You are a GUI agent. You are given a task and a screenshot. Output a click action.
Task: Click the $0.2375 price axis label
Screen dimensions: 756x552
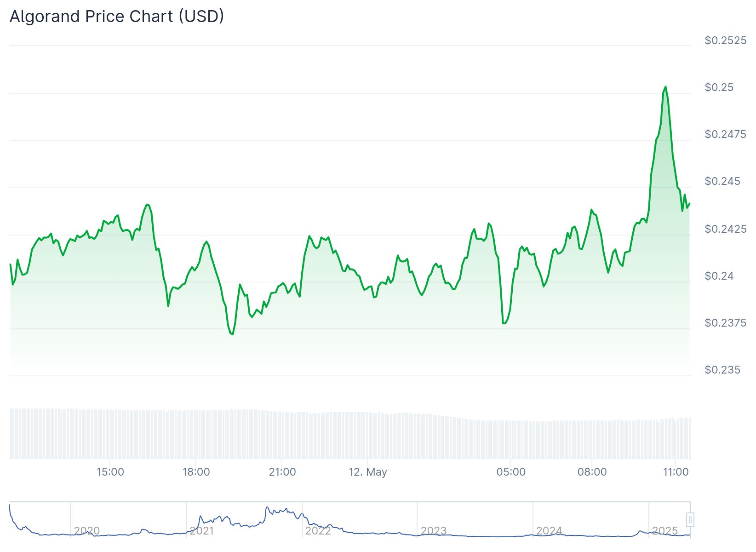click(725, 323)
